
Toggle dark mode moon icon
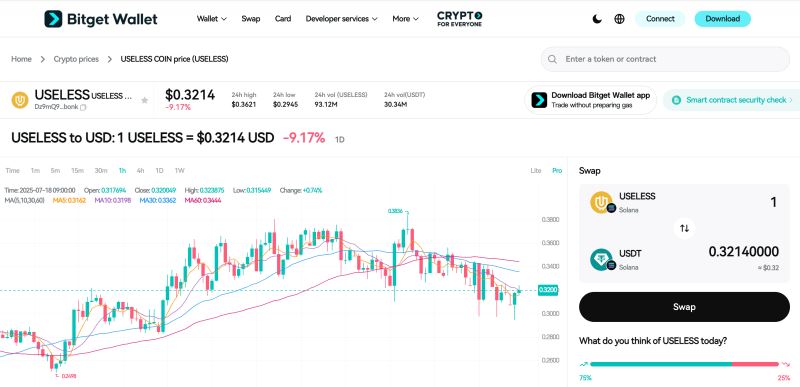(597, 19)
